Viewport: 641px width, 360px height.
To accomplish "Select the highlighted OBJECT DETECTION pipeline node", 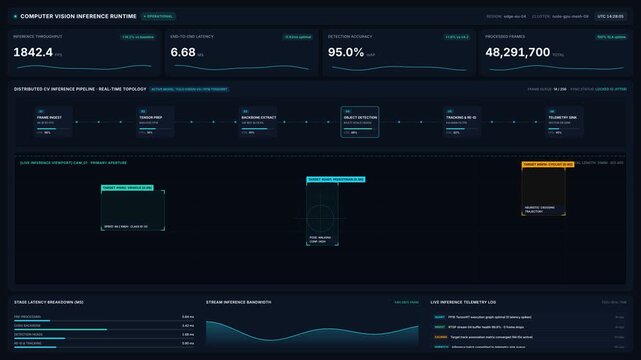I will tap(360, 122).
